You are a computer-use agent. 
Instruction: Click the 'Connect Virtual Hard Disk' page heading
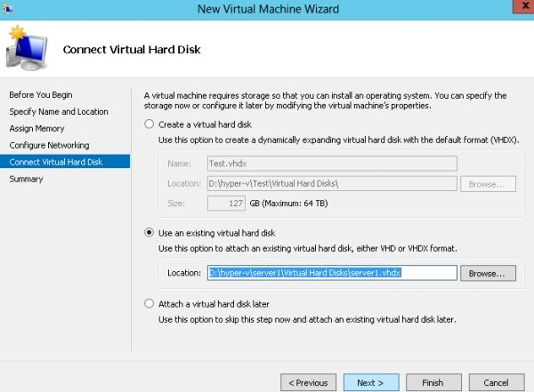132,50
